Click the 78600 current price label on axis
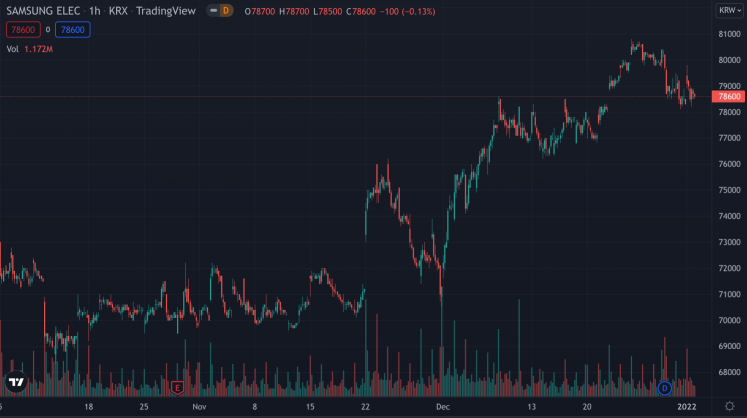This screenshot has height=418, width=747. coord(729,97)
